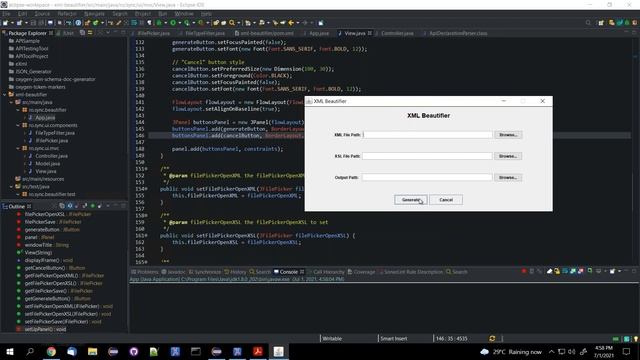
Task: Click the taskbar search magnifier
Action: pyautogui.click(x=30, y=351)
